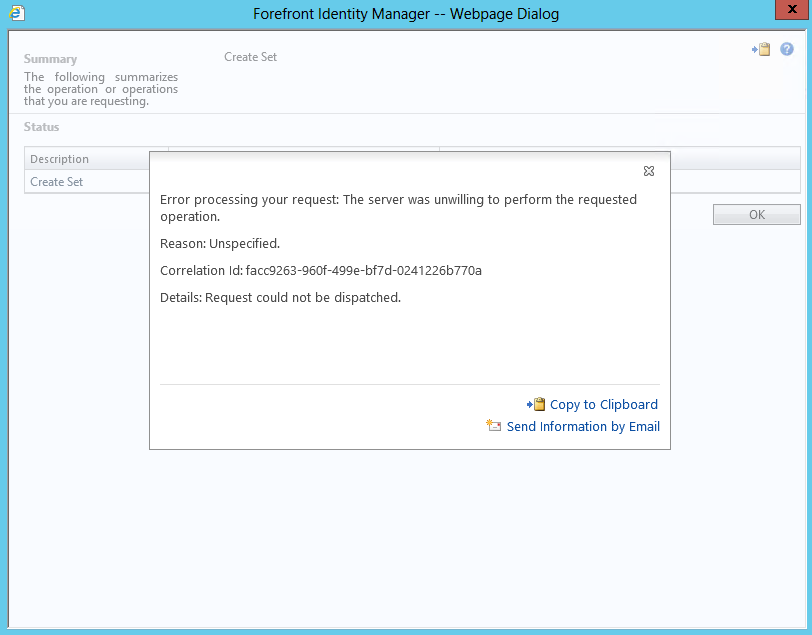
Task: Click the OK button
Action: tap(757, 214)
